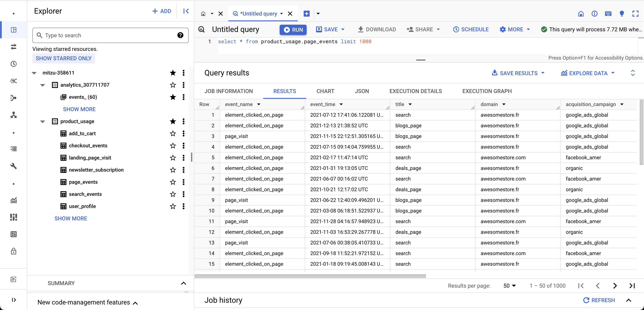Screen dimensions: 644x310
Task: Unstar the product_usage dataset
Action: pyautogui.click(x=173, y=121)
